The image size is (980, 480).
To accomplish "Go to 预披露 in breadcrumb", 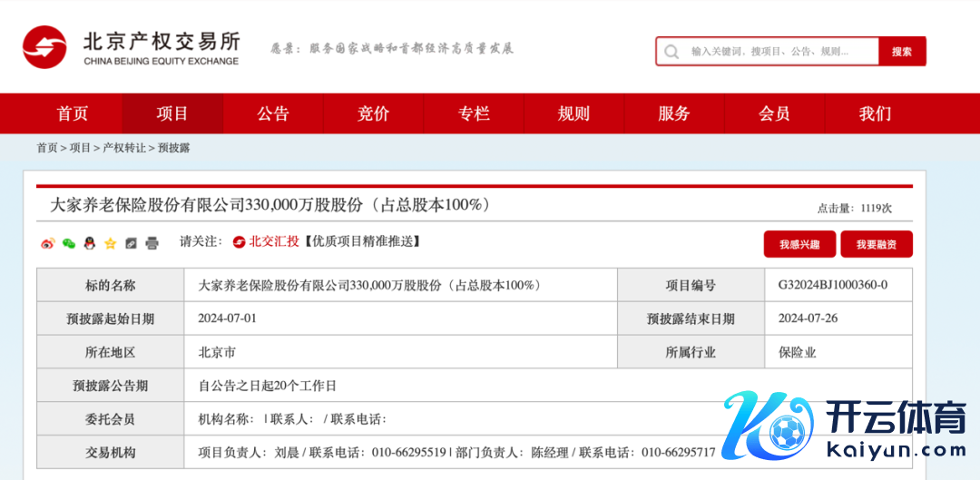I will pos(173,148).
